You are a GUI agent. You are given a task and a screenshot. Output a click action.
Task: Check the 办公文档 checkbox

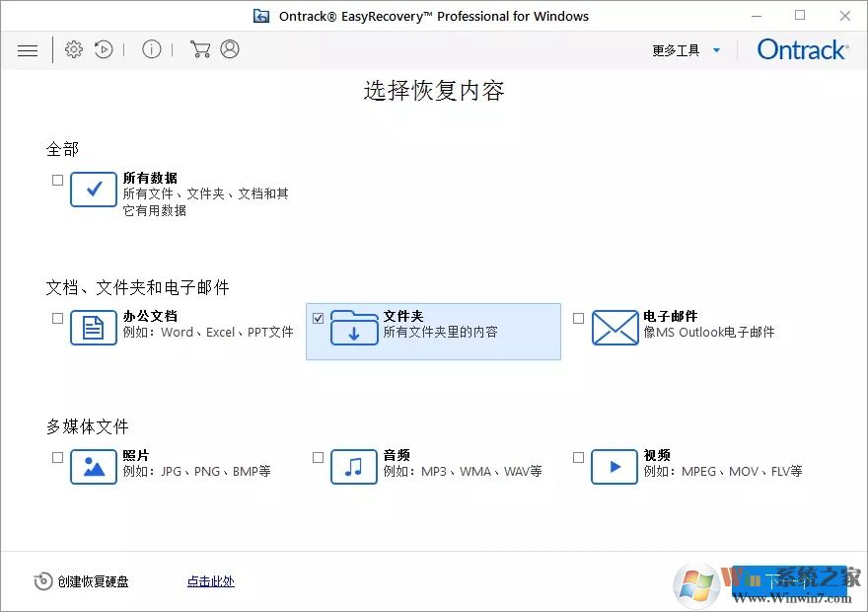pyautogui.click(x=56, y=317)
